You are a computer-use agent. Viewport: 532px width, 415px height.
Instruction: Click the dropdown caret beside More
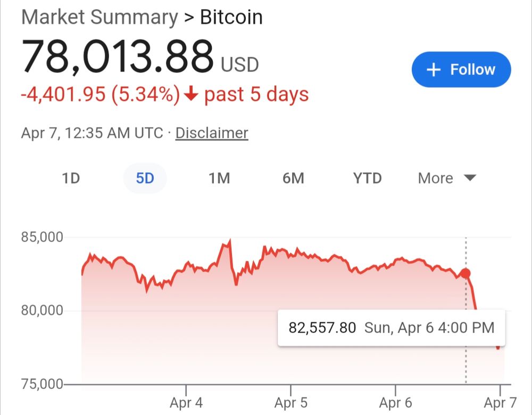coord(470,179)
